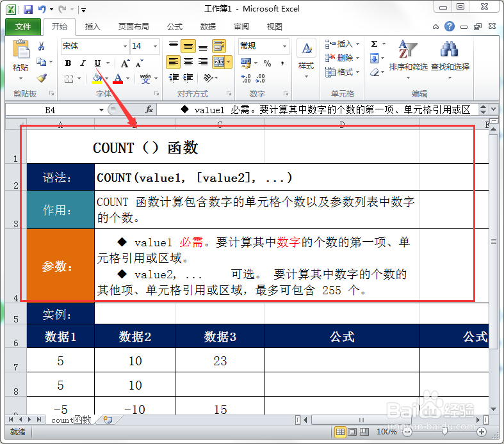Screen dimensions: 504x444
Task: Click the Clear eraser icon
Action: [375, 72]
